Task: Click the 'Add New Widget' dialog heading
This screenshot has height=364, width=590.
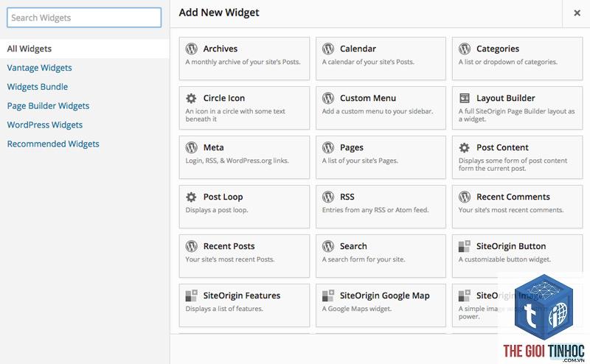Action: point(219,13)
